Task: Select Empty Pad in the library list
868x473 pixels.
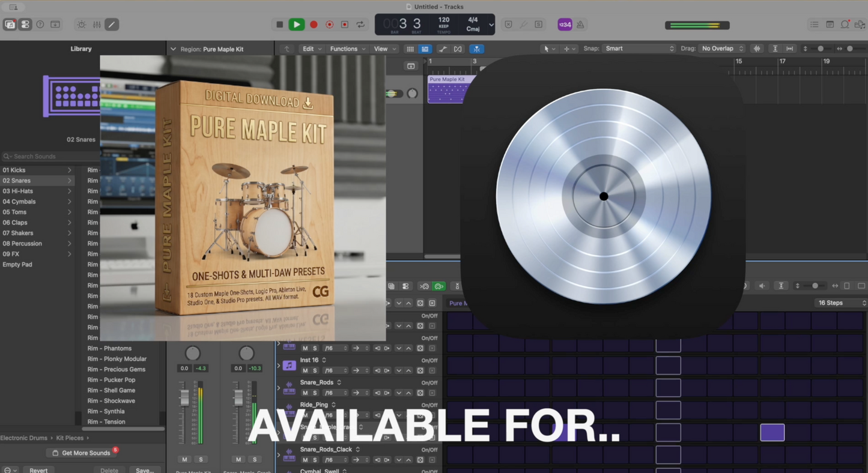Action: tap(37, 265)
